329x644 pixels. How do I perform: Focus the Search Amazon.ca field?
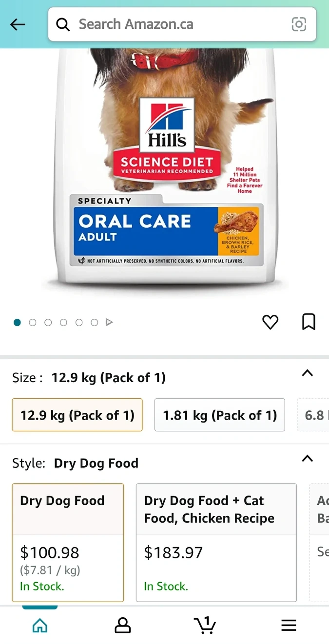point(182,24)
